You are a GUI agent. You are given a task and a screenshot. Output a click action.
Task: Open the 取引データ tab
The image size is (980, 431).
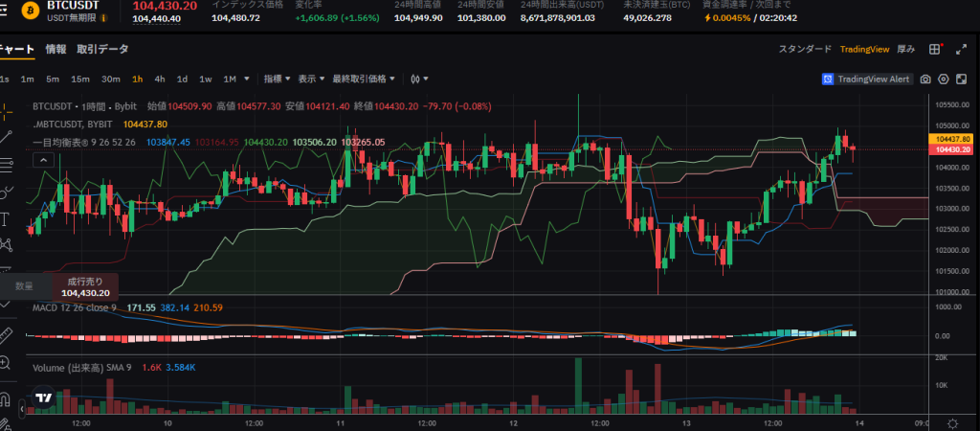click(102, 49)
